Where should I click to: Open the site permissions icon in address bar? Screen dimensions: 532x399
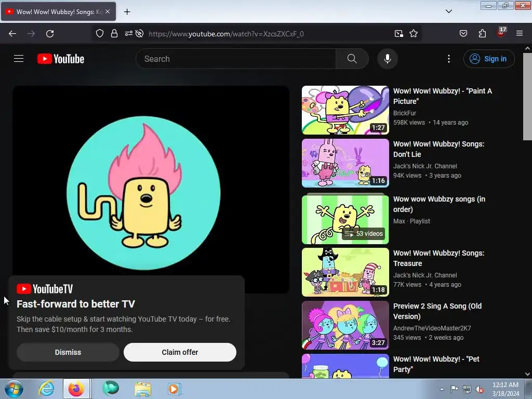[x=129, y=34]
